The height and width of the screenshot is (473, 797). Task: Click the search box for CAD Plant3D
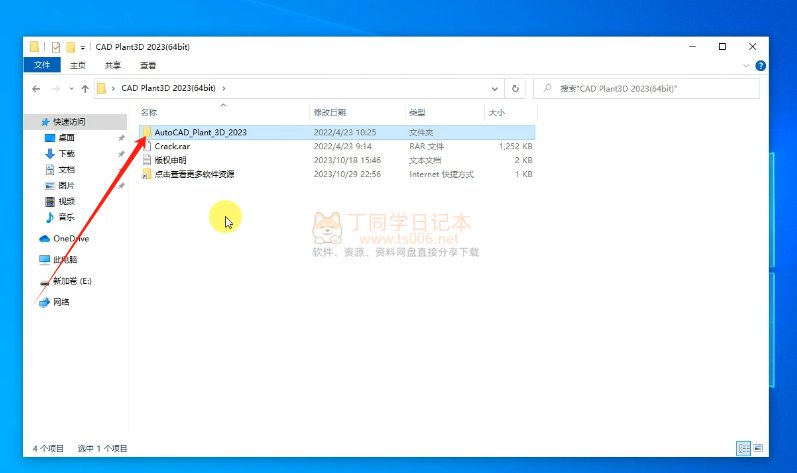click(650, 89)
